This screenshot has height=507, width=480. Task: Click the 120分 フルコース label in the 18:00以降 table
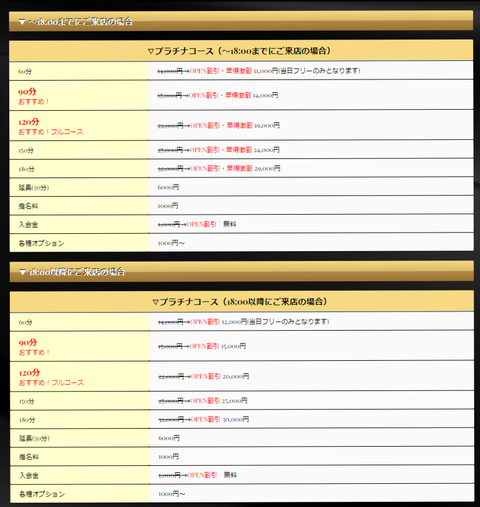point(51,377)
